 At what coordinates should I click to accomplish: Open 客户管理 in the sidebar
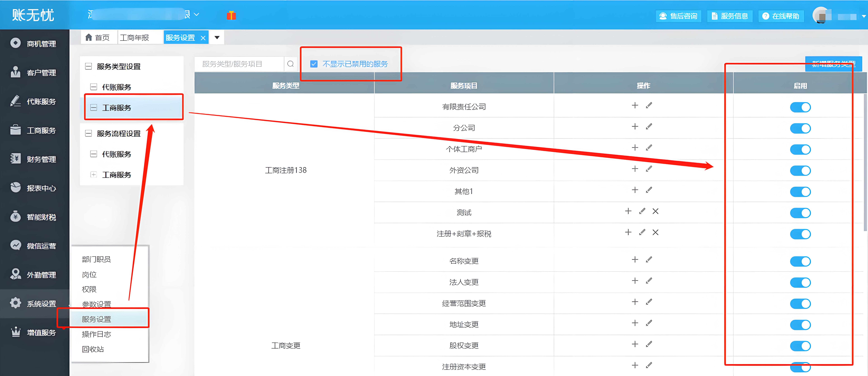(34, 72)
